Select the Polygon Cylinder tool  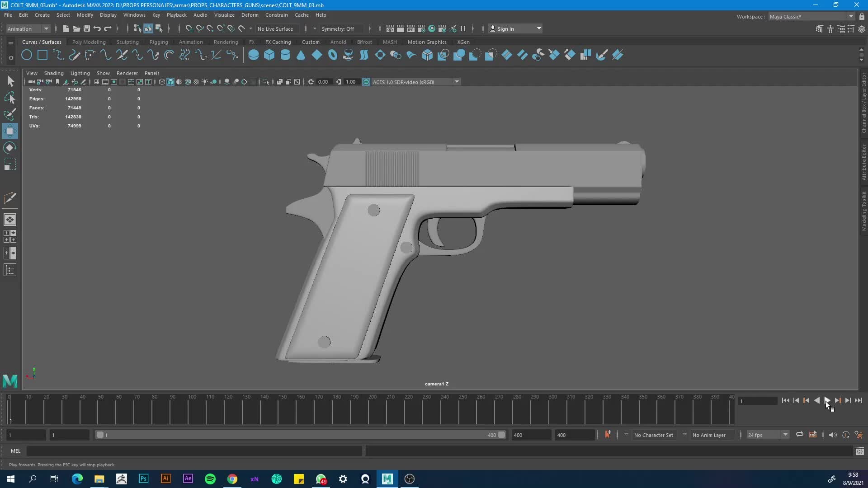tap(285, 55)
